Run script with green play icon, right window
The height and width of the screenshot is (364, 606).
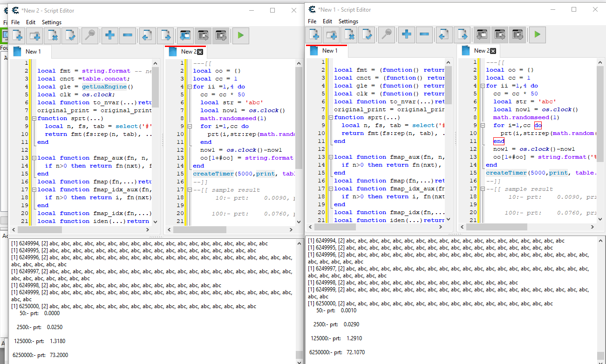537,35
